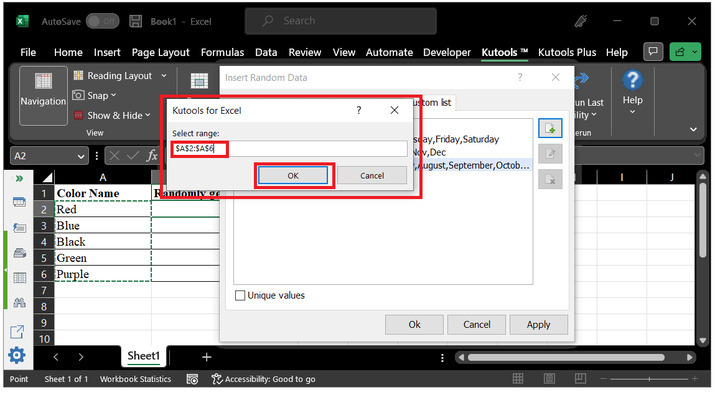Collapse the ribbon with the chevron
The width and height of the screenshot is (715, 395).
point(693,130)
